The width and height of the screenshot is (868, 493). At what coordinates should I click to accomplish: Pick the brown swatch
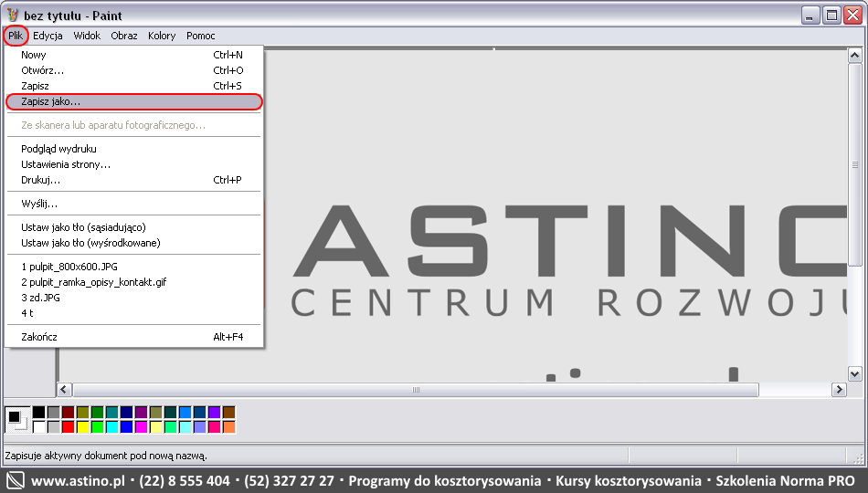(228, 413)
